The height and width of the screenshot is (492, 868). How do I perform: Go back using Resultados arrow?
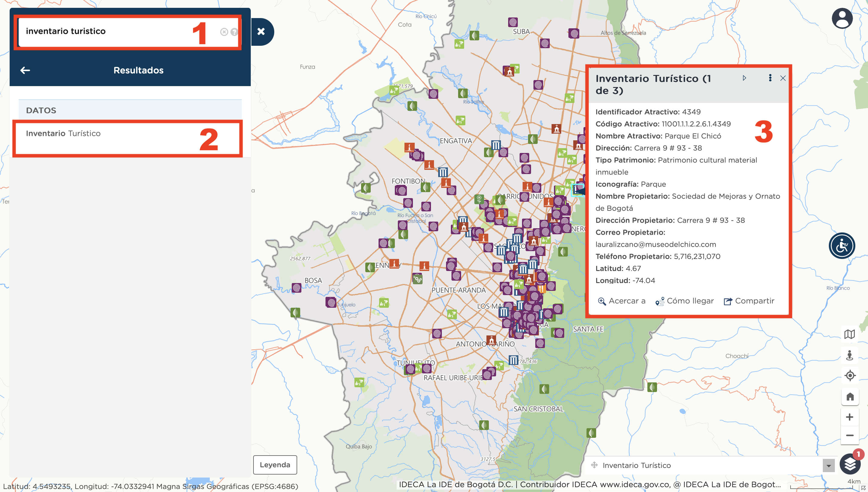(x=25, y=70)
